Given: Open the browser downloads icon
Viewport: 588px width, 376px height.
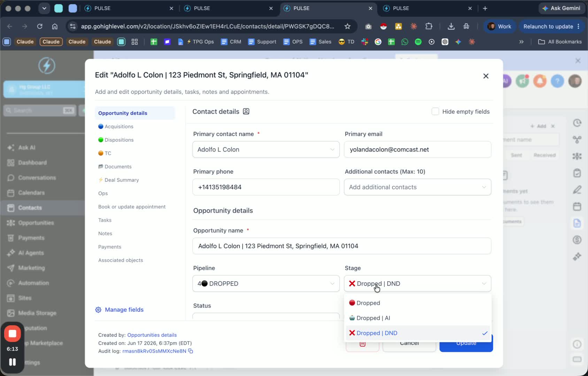Looking at the screenshot, I should (x=451, y=26).
